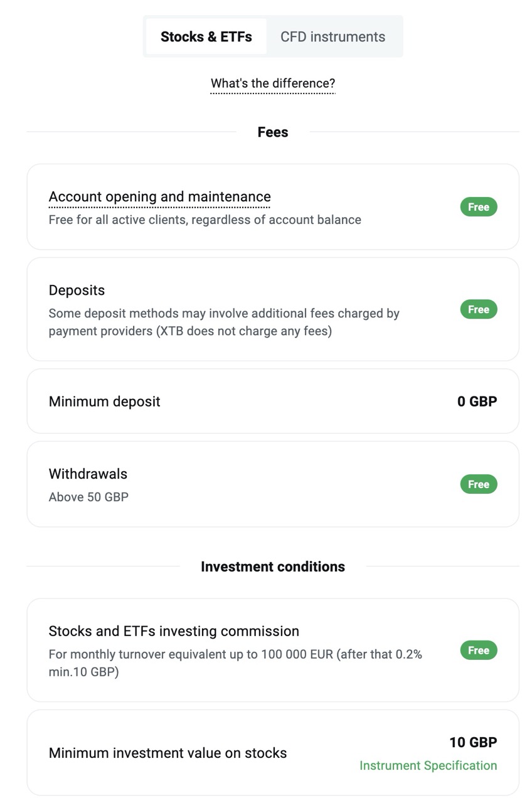Click the "0 GBP" minimum deposit value
Image resolution: width=532 pixels, height=803 pixels.
coord(477,401)
